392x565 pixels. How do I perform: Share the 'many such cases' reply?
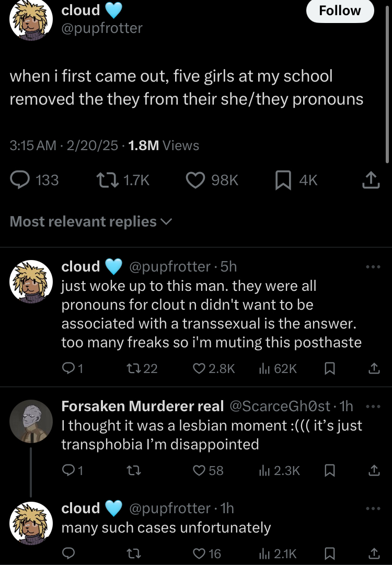pos(373,553)
